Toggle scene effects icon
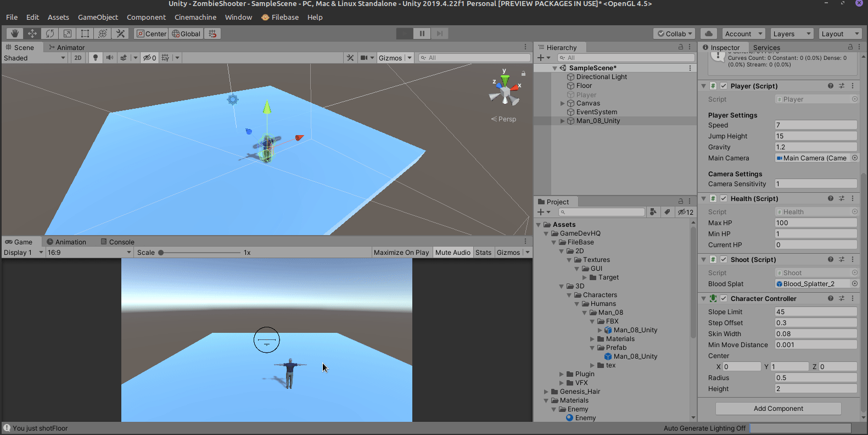Screen dimensions: 868x435 124,58
